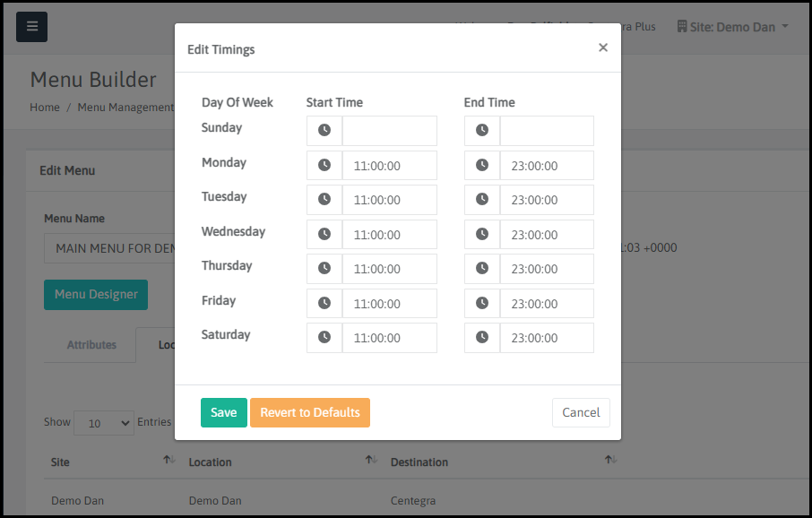Click the Sunday end time input field
This screenshot has height=518, width=812.
(x=547, y=131)
